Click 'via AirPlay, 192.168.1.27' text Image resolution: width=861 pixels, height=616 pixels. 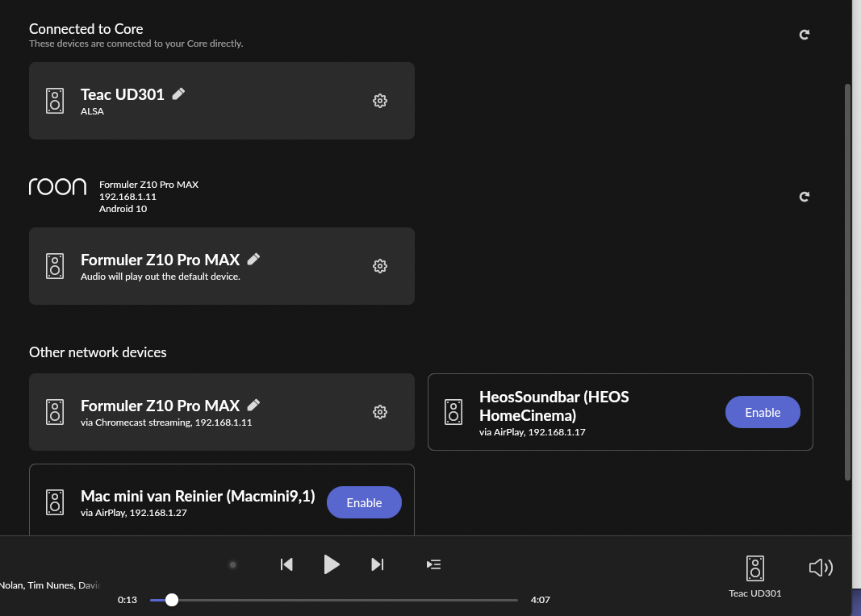coord(133,513)
